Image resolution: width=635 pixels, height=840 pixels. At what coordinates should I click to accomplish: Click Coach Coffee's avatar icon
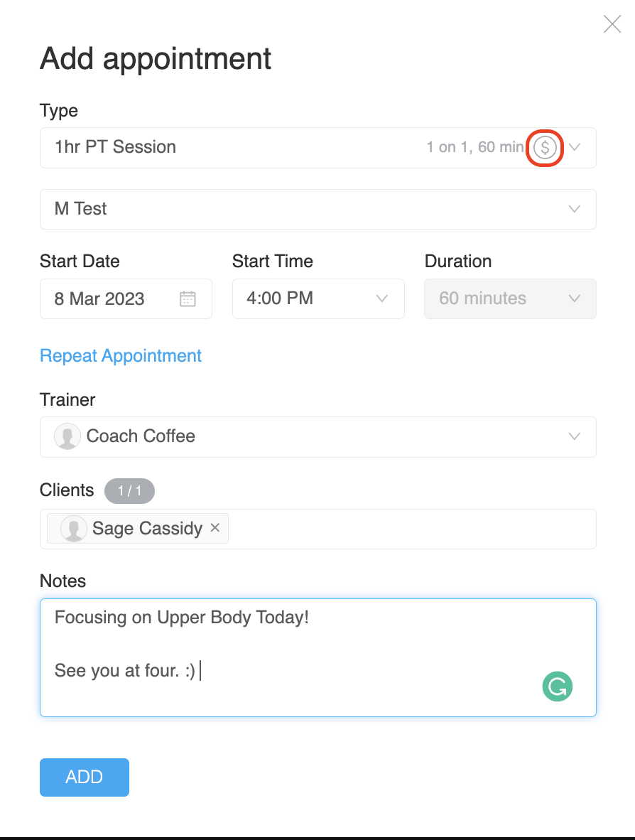coord(67,436)
